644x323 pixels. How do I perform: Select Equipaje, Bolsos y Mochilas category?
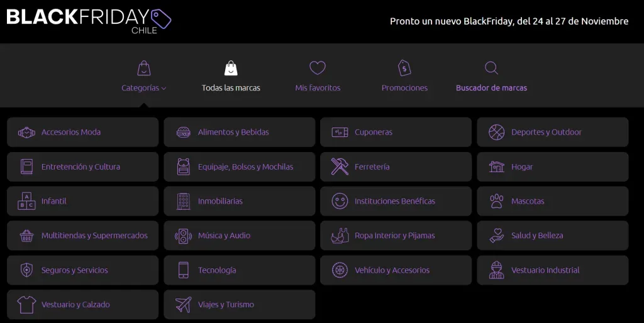point(240,167)
